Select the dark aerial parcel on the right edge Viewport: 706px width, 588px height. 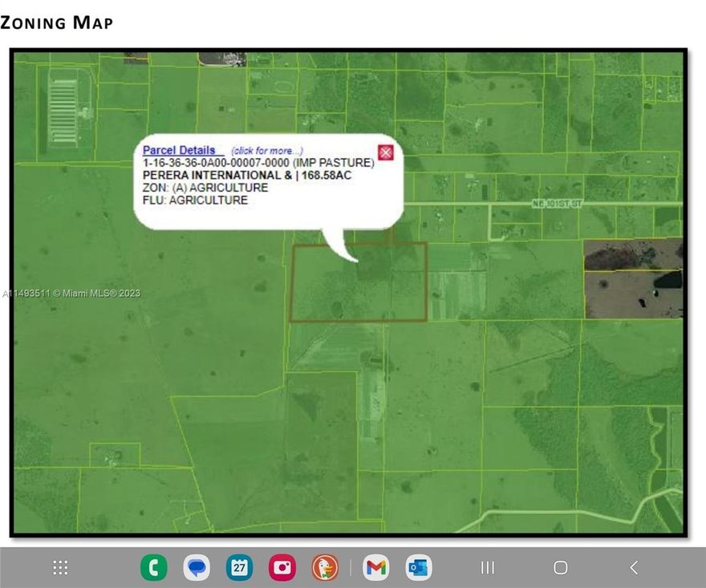pos(634,277)
